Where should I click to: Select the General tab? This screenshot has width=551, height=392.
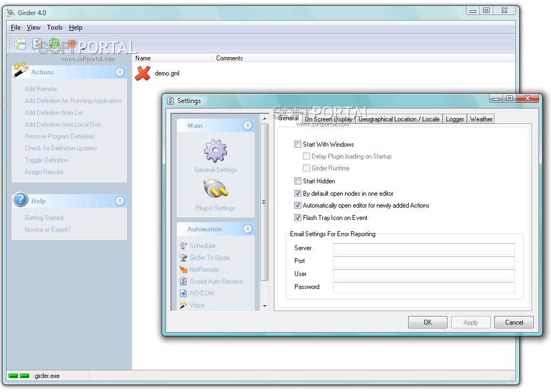pos(288,118)
